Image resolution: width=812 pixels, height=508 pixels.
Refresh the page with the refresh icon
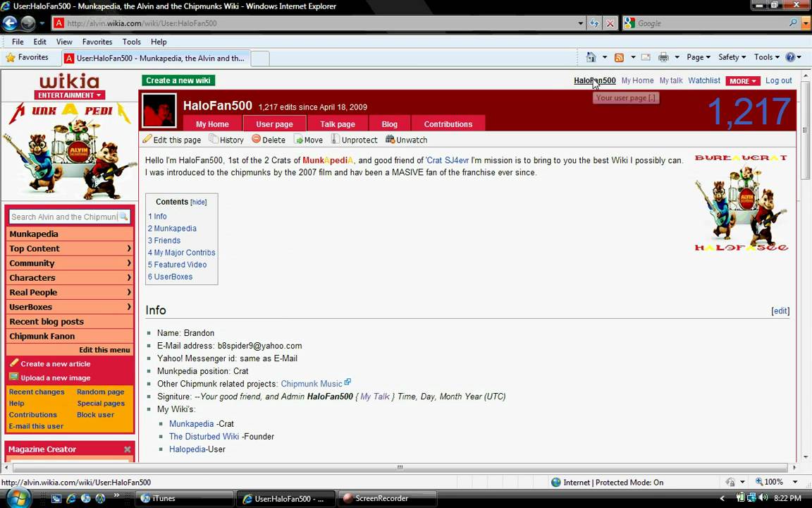click(x=594, y=23)
